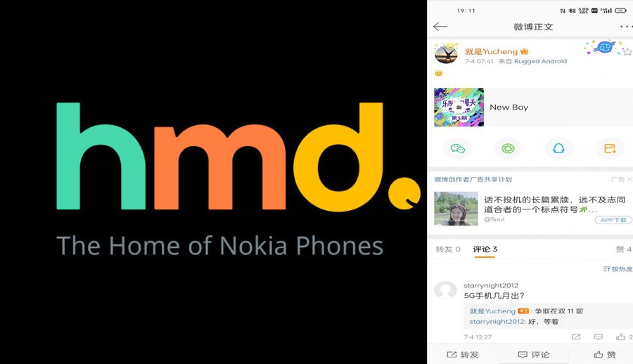Share post via QQ penguin icon
The image size is (633, 364).
(x=558, y=148)
